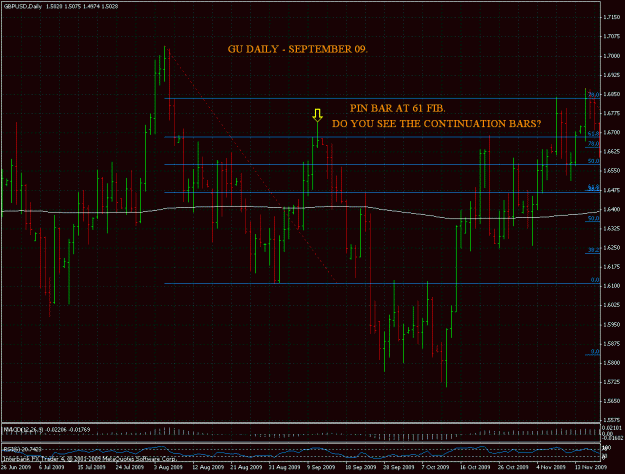
Task: Click price label 1.6025 on the axis
Action: (x=611, y=305)
